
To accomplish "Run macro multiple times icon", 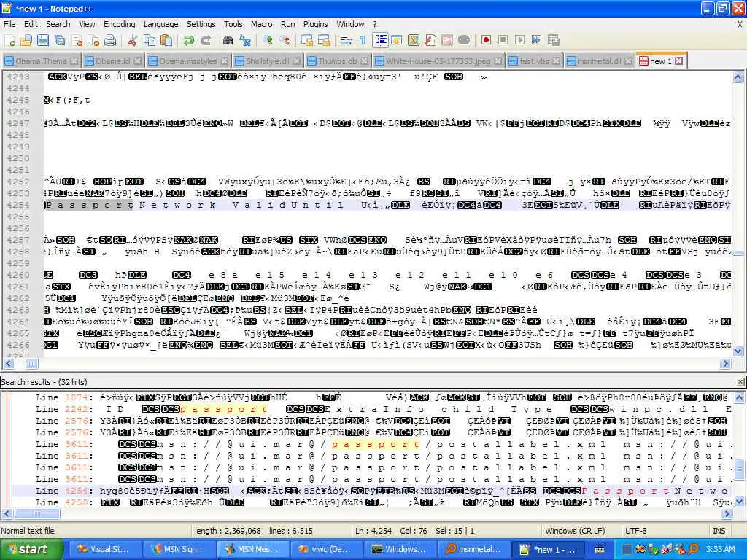I will click(x=536, y=41).
